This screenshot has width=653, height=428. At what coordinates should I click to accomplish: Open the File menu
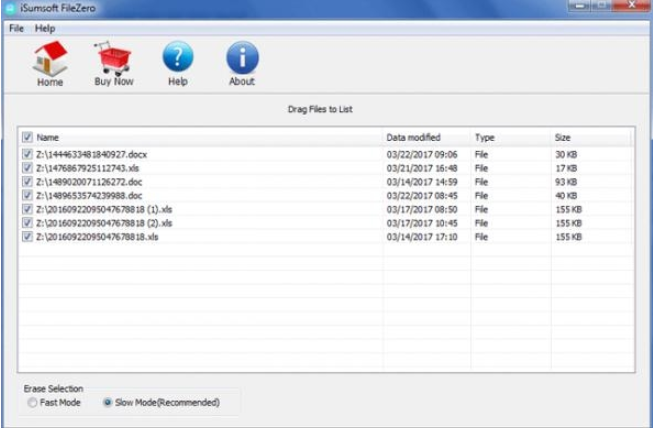16,28
